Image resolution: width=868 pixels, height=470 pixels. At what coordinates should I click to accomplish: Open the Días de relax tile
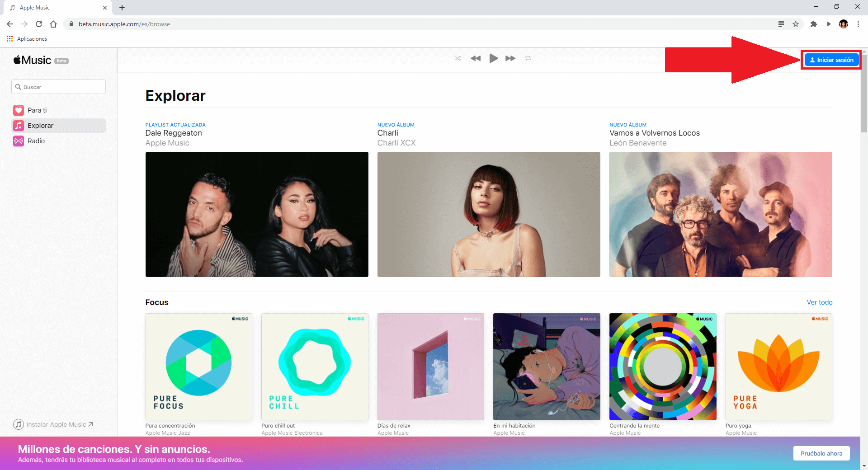coord(431,367)
